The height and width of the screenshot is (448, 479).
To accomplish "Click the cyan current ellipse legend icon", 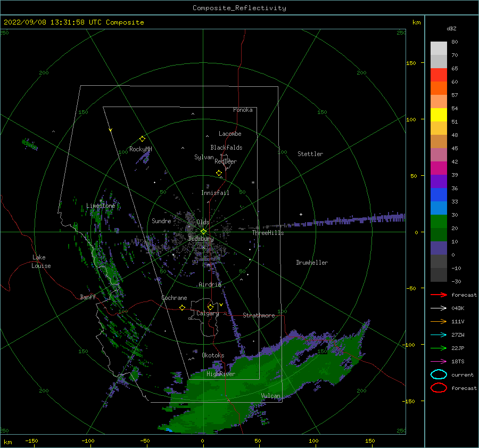I will coord(439,374).
